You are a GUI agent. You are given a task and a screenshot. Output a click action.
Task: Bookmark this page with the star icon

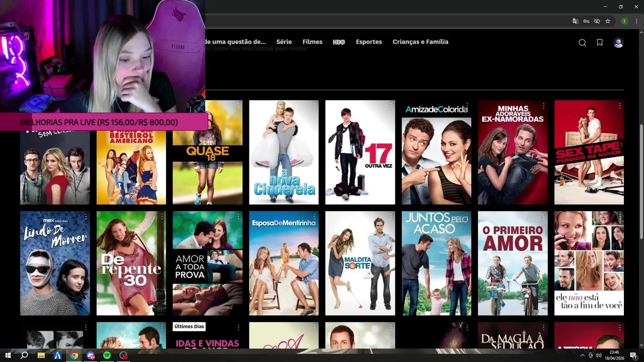[608, 21]
